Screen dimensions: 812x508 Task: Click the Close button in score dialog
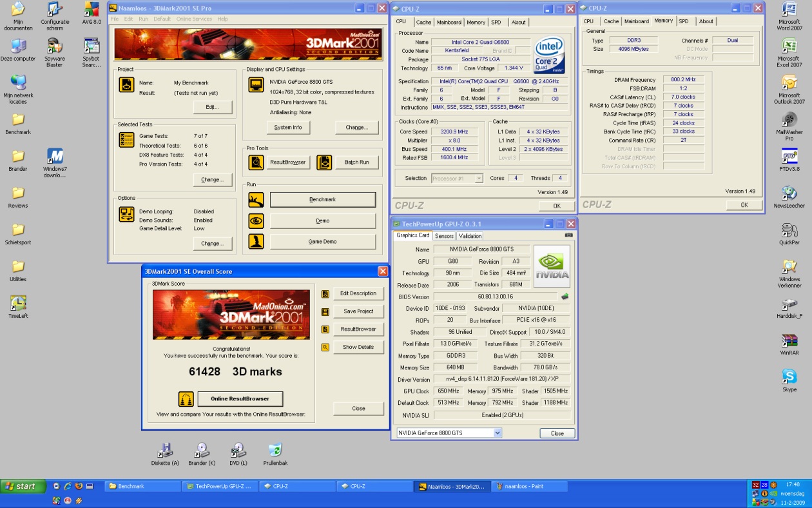(358, 408)
